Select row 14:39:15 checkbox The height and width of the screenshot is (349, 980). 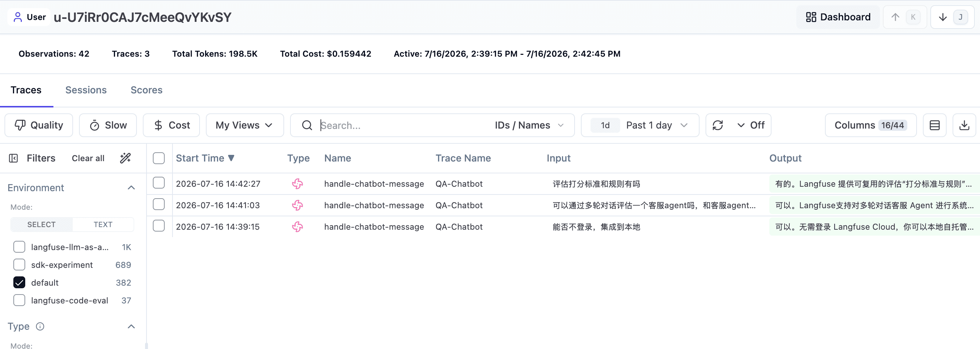click(x=159, y=226)
